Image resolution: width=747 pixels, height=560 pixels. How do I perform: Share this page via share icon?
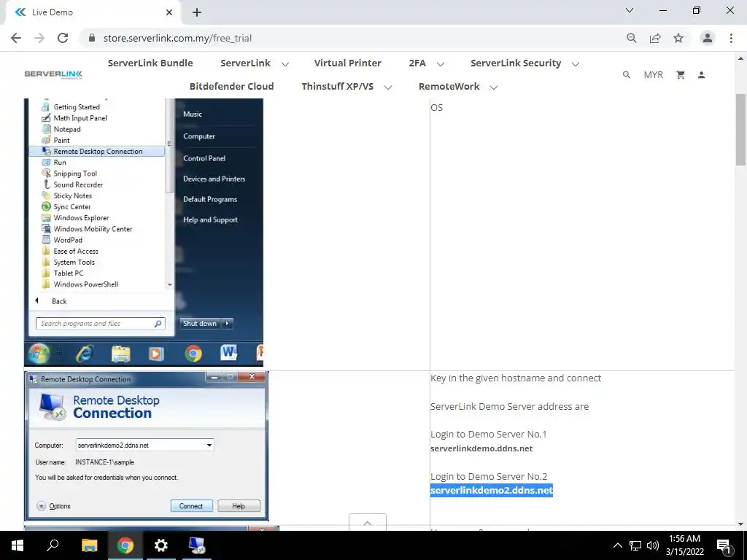tap(655, 38)
